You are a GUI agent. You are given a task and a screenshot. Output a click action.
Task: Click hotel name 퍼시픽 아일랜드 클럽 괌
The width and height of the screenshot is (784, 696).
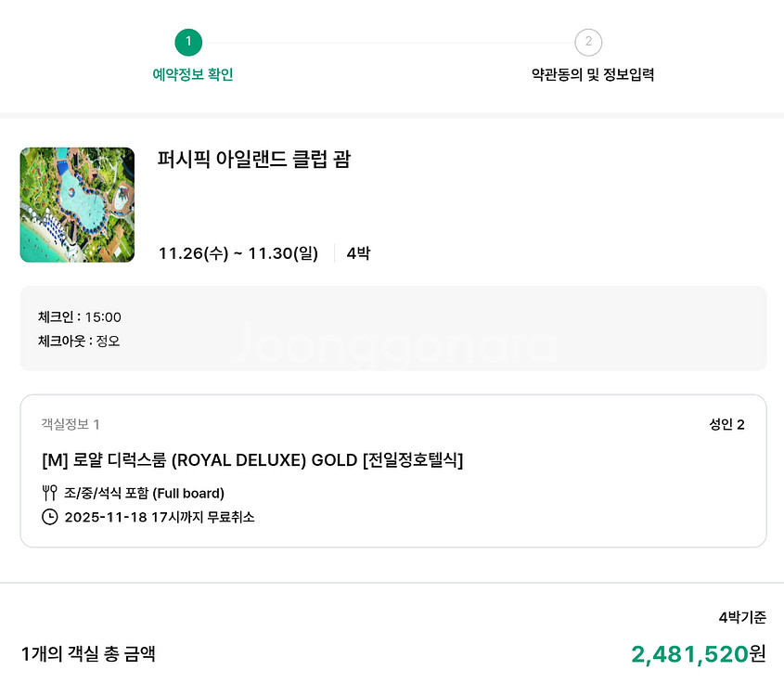click(254, 160)
